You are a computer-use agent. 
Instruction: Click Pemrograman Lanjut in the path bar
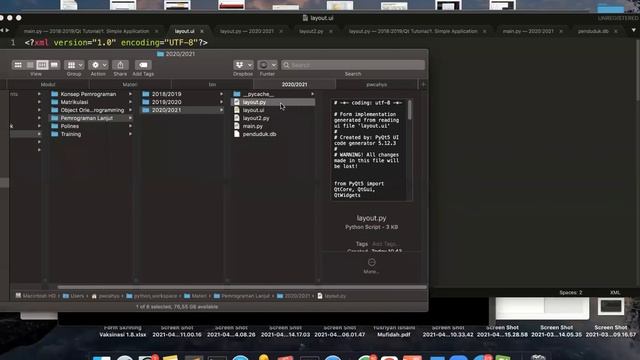[242, 296]
